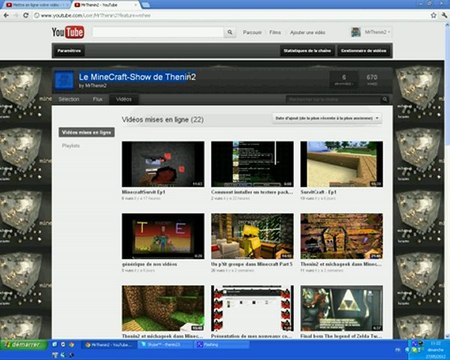
Task: Open the Vidéos channel tab
Action: coord(124,99)
